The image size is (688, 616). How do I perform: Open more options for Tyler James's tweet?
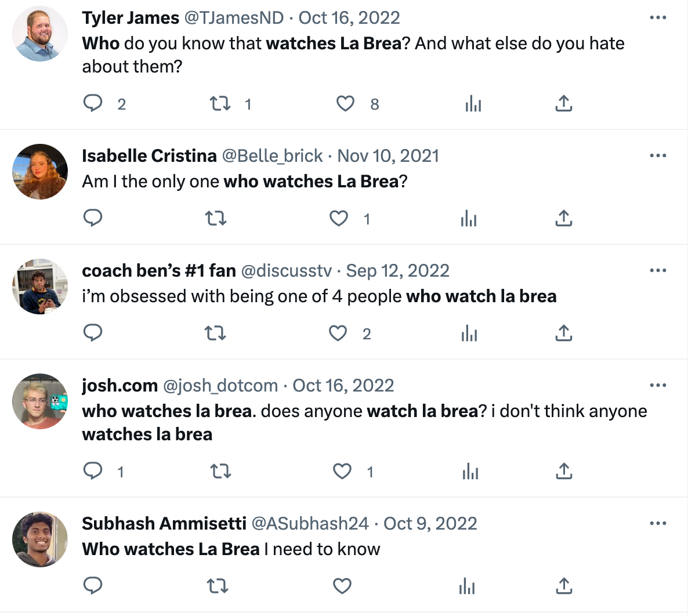(658, 17)
